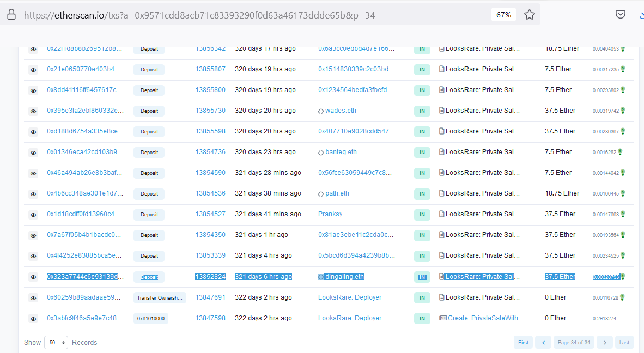644x353 pixels.
Task: Click the gas fee bulb icon for 0.00147668
Action: point(623,214)
